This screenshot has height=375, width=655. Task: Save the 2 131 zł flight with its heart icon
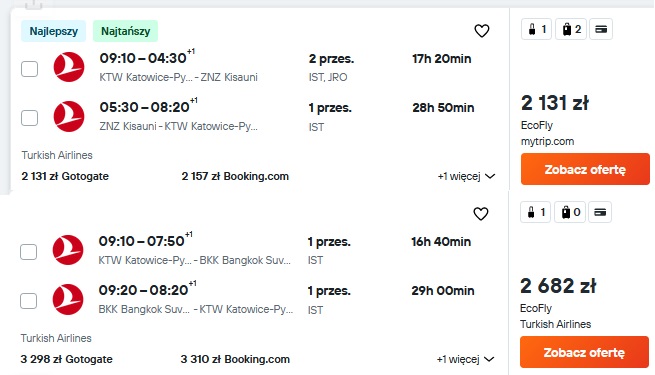pos(482,30)
